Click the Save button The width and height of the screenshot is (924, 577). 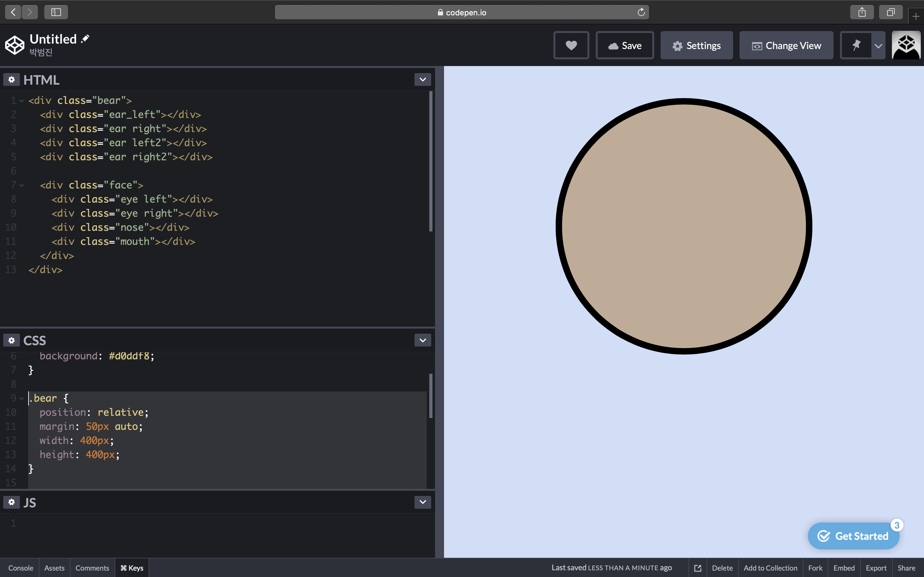coord(625,46)
